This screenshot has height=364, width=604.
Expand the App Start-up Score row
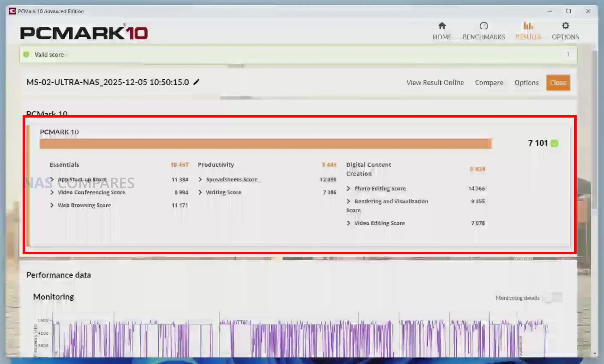(x=52, y=180)
